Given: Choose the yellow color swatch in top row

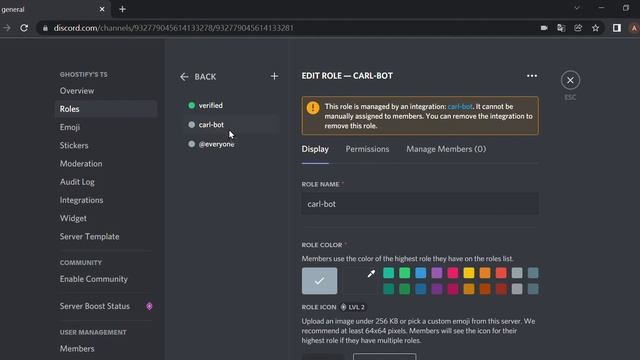Looking at the screenshot, I should 469,273.
